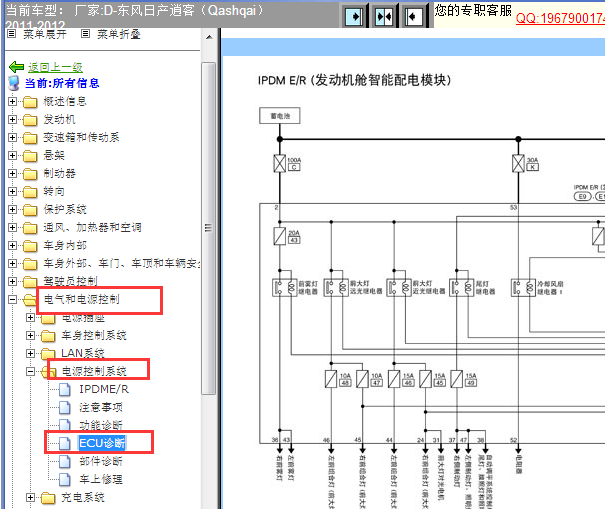Click document icon next to 车上修理
Viewport: 605px width, 509px height.
(65, 480)
